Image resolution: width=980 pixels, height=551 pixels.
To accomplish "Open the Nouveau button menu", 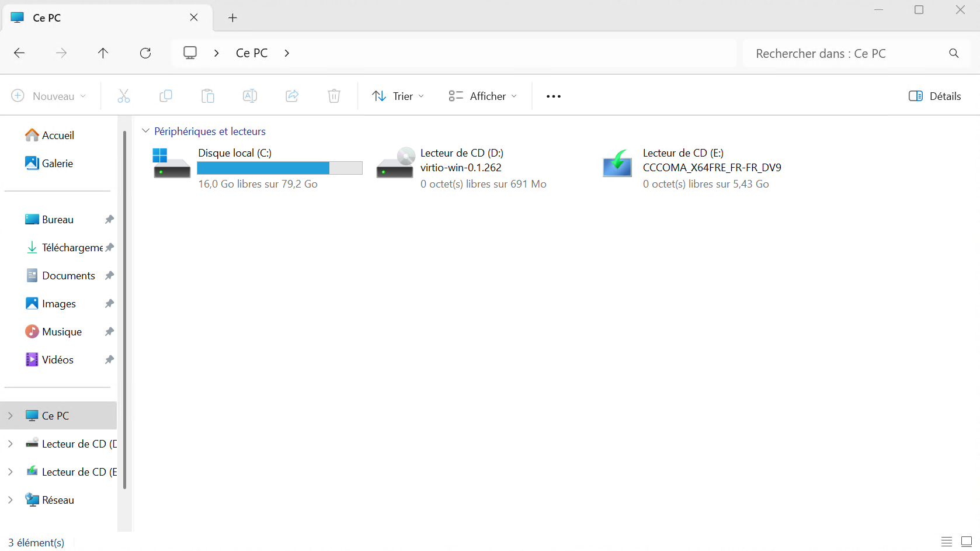I will pos(49,96).
